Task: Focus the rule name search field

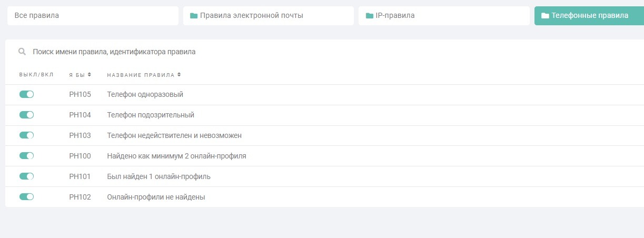Action: (x=211, y=52)
